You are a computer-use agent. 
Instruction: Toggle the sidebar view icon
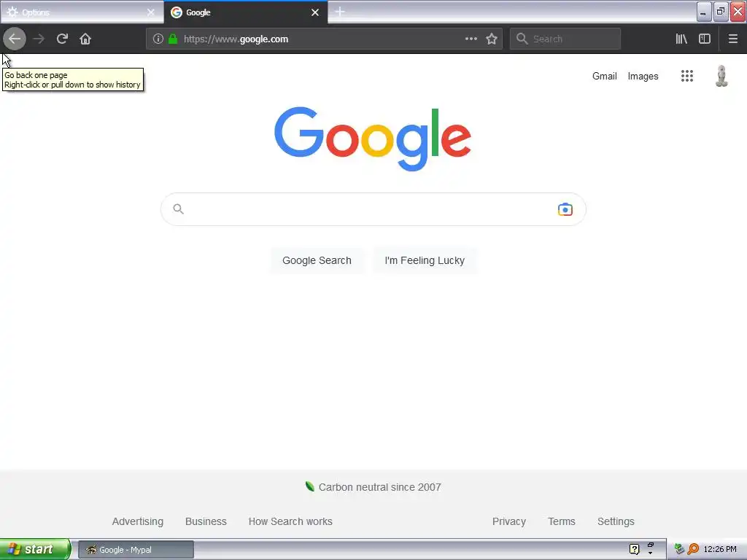(x=705, y=39)
